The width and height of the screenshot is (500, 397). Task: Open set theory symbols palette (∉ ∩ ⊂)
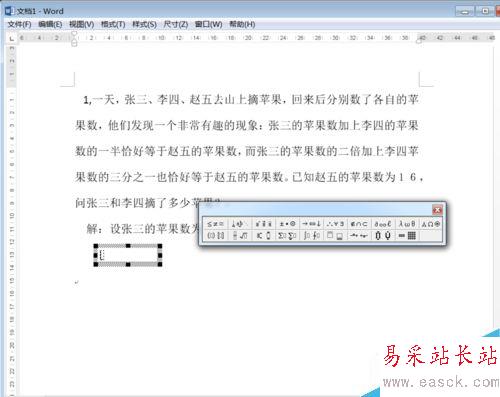359,224
